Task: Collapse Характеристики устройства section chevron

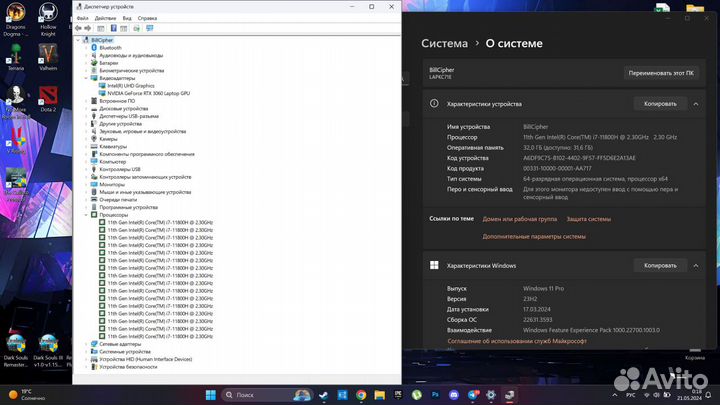Action: click(696, 103)
